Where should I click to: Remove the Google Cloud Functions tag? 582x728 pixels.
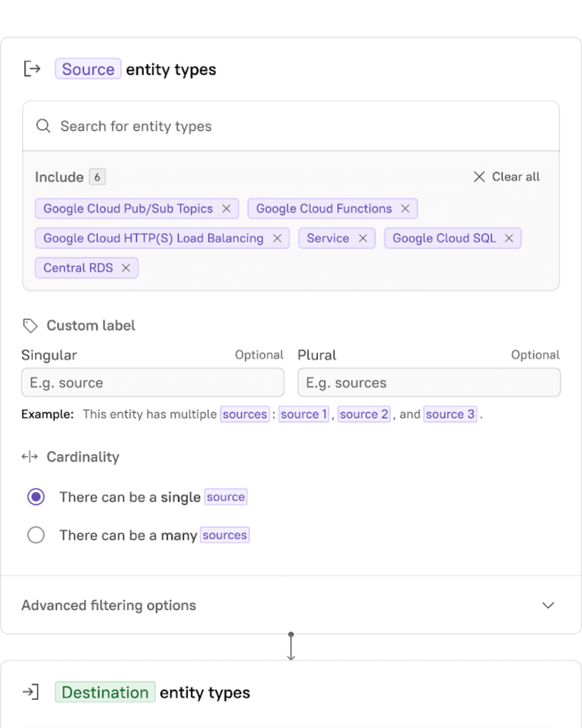[405, 209]
